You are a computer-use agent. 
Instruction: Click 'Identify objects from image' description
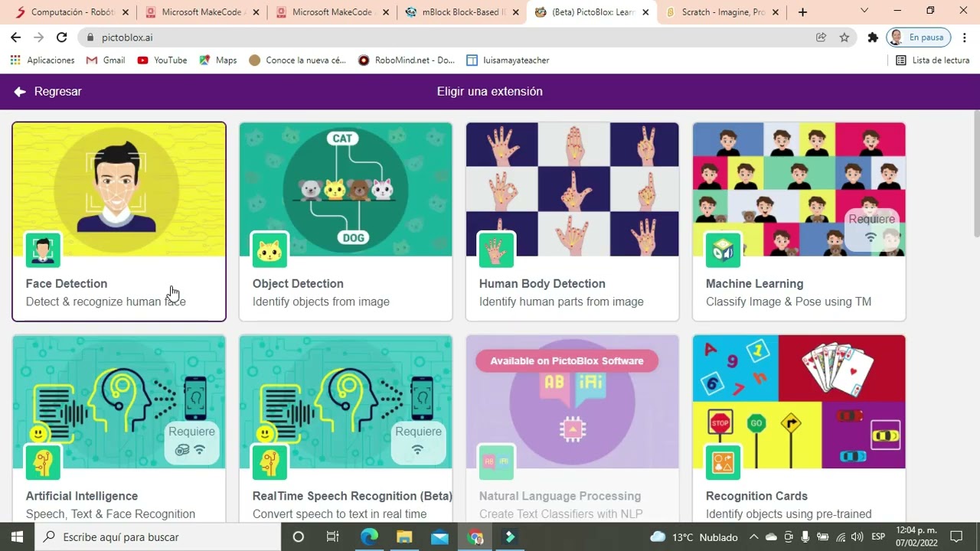pyautogui.click(x=321, y=302)
